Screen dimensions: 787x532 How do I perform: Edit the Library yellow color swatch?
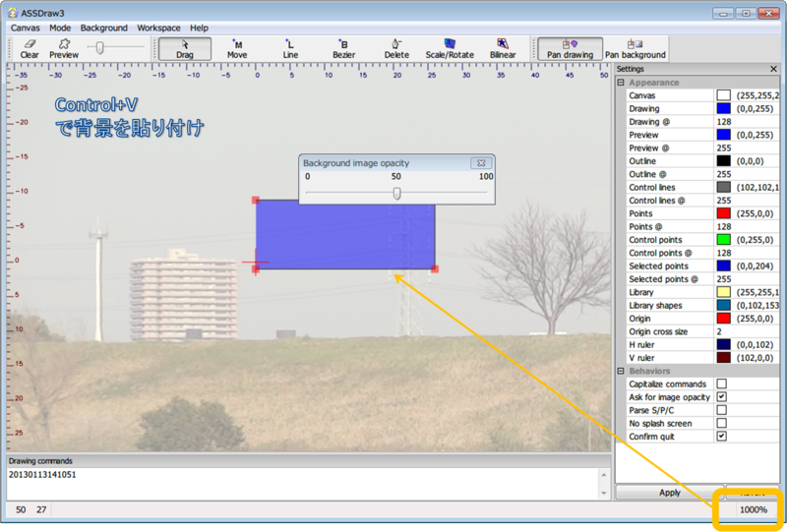[x=723, y=292]
